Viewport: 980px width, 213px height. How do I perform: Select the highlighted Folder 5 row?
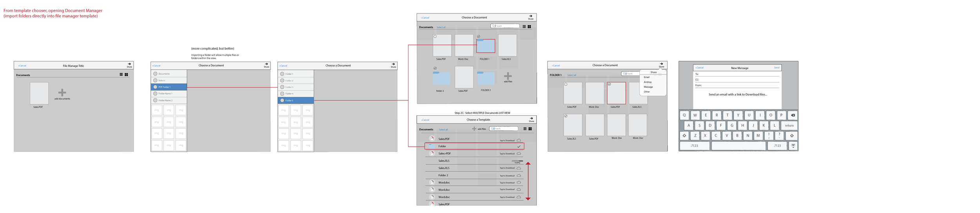(x=296, y=100)
